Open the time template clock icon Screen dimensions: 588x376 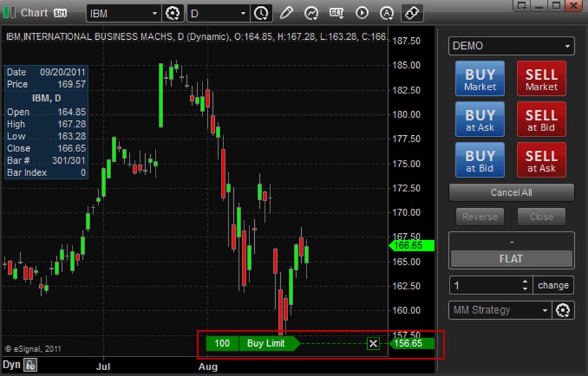click(261, 14)
